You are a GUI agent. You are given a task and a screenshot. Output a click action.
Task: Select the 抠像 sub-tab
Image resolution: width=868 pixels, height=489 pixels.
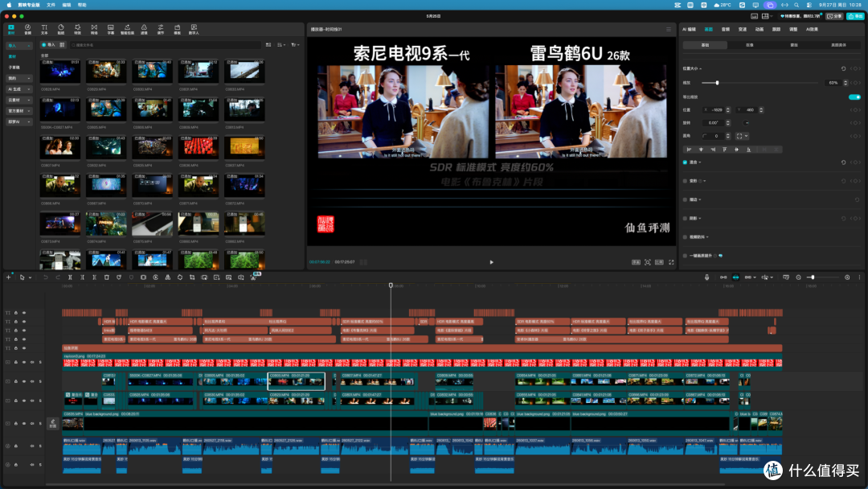pos(750,45)
